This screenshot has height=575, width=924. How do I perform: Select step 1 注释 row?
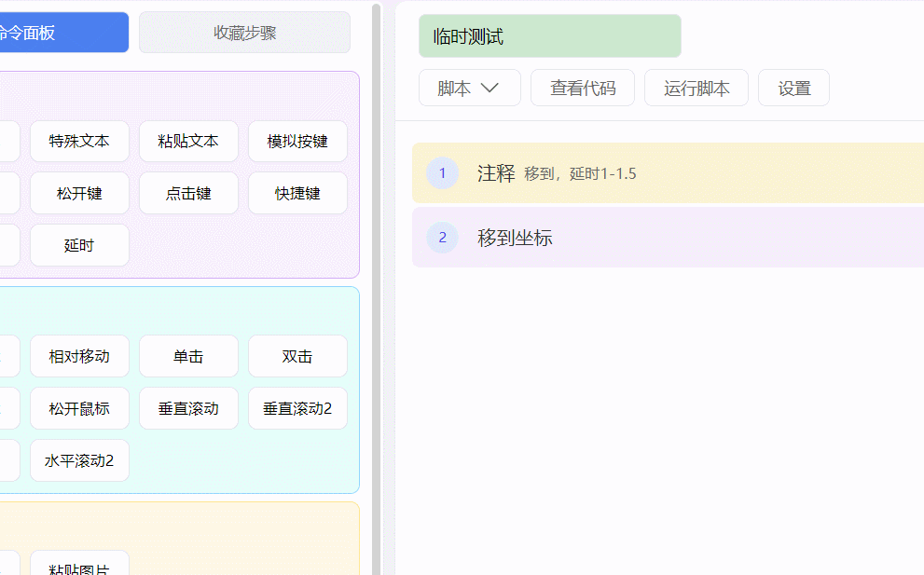point(668,173)
